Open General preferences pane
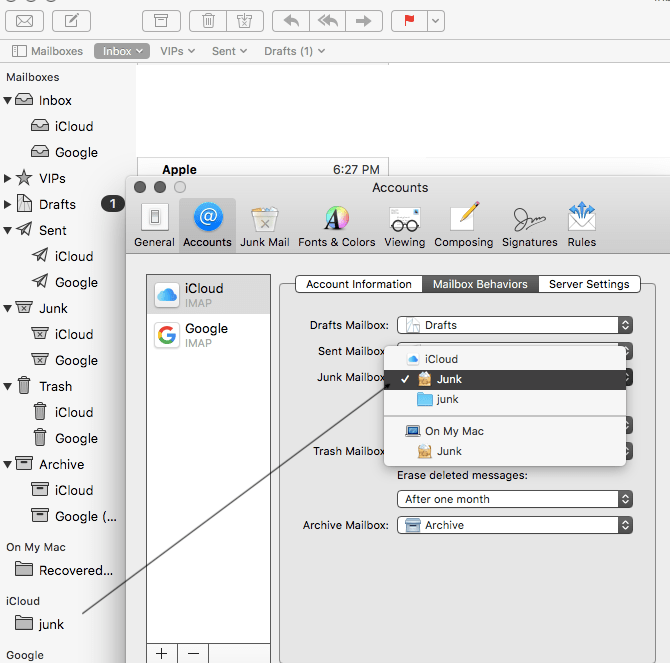 pos(154,225)
